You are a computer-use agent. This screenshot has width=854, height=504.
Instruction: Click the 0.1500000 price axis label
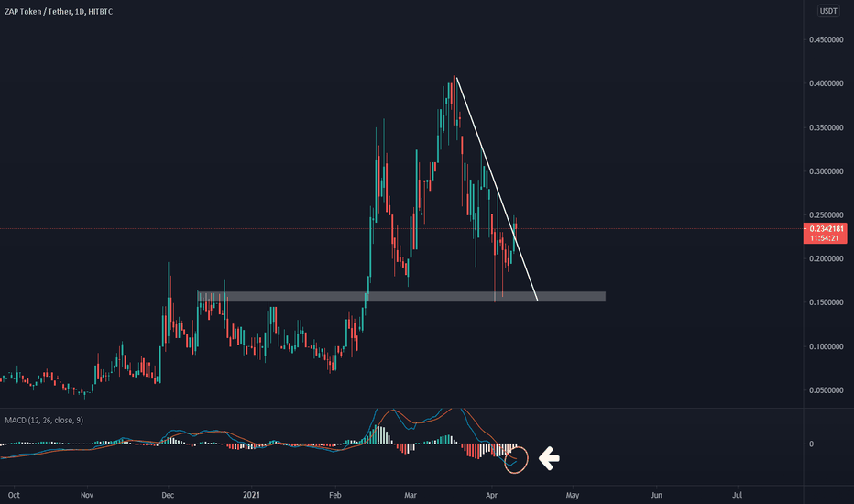(x=826, y=302)
